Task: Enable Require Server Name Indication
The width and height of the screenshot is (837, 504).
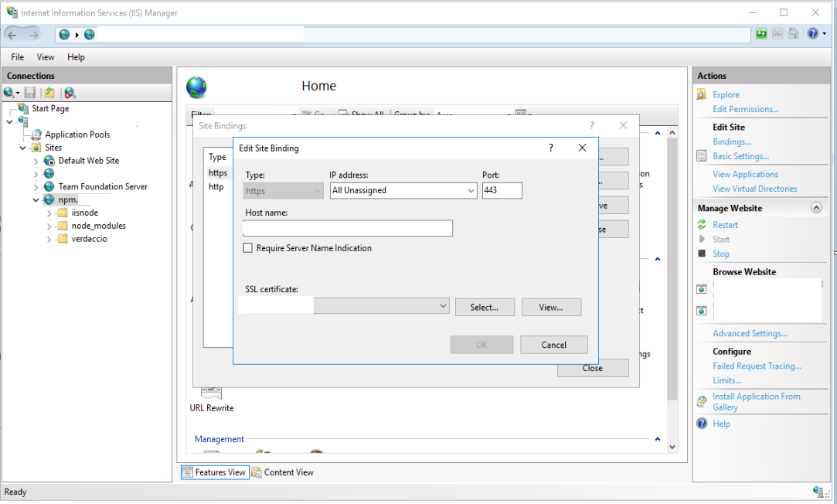Action: [x=249, y=247]
